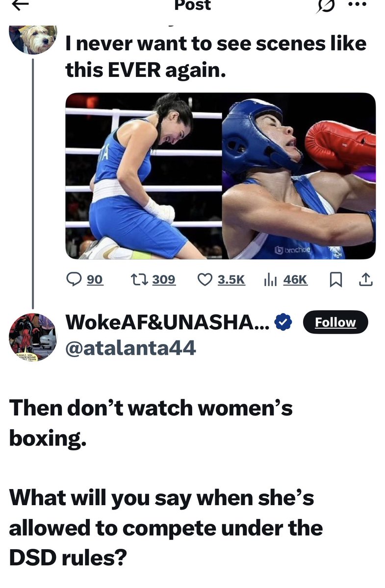This screenshot has width=385, height=588.
Task: Bookmark the post with the bookmark icon
Action: (335, 279)
